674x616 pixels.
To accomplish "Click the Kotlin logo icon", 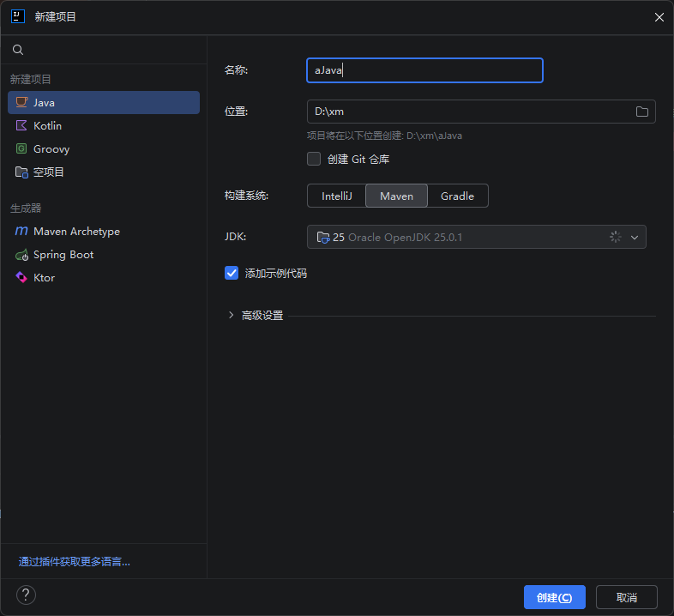I will click(21, 125).
